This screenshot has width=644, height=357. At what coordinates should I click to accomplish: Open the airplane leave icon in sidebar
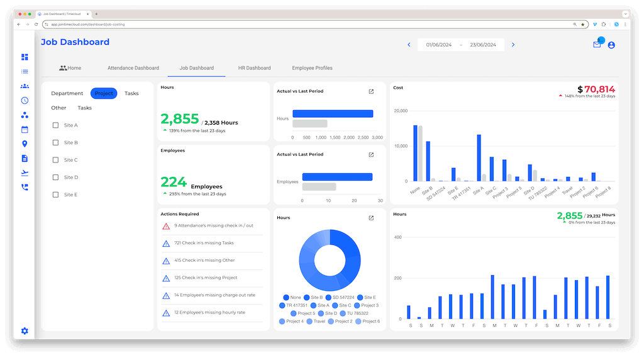[25, 173]
